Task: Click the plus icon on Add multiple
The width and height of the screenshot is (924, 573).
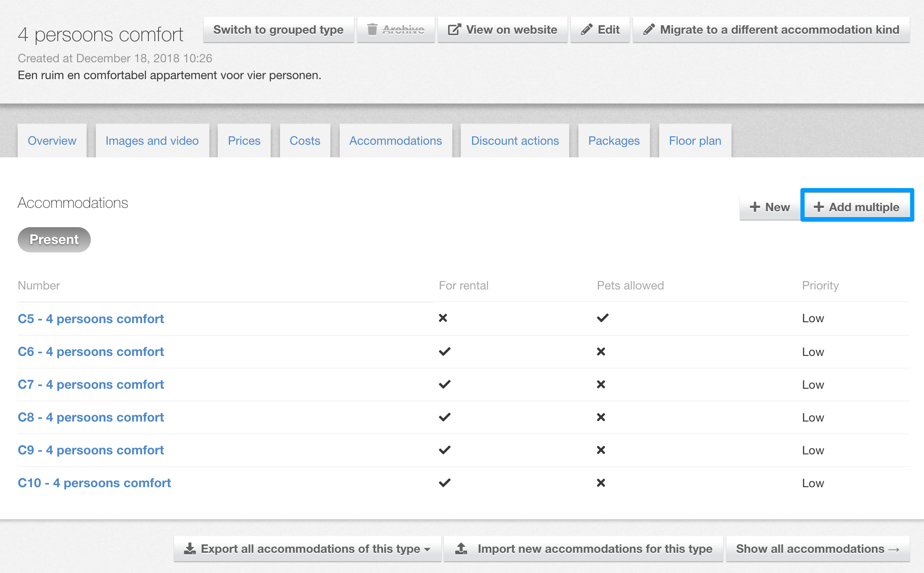Action: [818, 207]
